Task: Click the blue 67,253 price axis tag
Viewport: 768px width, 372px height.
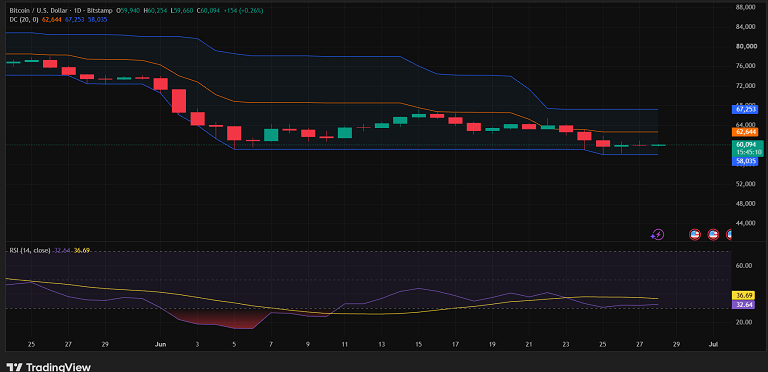Action: 745,109
